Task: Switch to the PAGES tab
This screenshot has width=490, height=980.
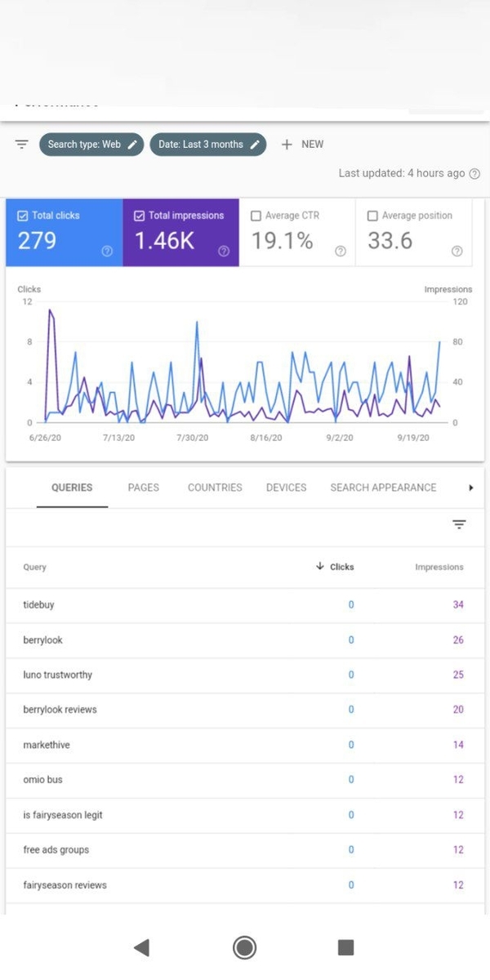Action: pos(144,488)
